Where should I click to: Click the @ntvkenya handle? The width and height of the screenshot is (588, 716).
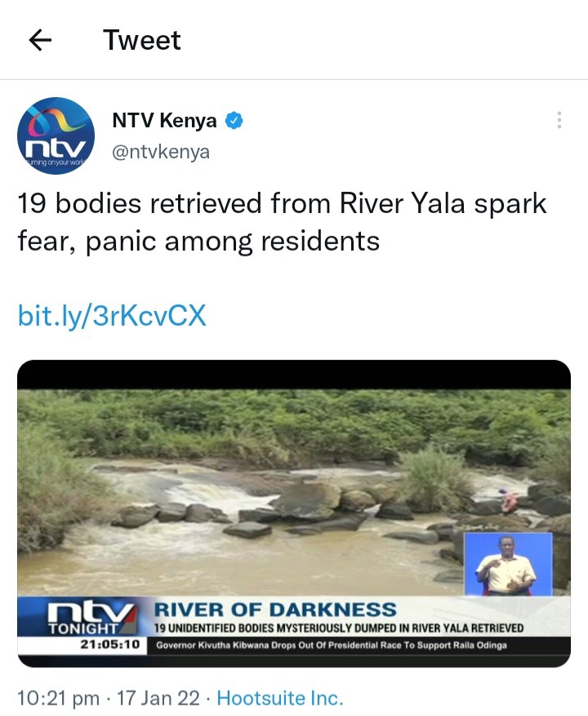[x=161, y=152]
